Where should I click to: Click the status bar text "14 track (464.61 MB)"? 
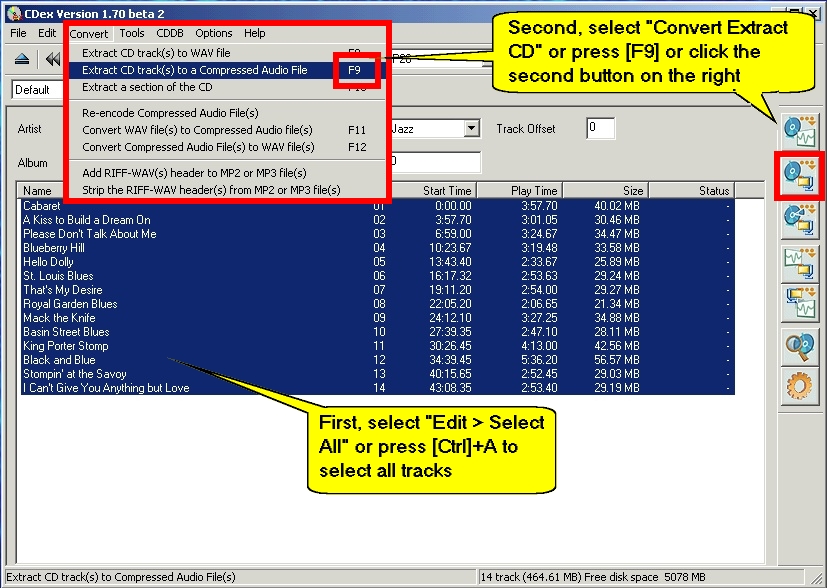click(531, 577)
